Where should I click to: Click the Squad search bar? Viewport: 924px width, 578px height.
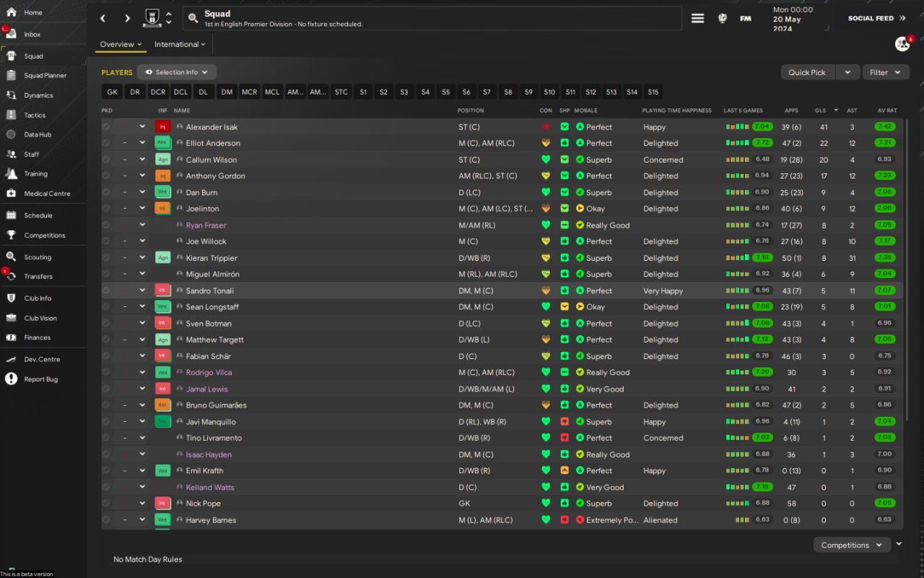432,18
